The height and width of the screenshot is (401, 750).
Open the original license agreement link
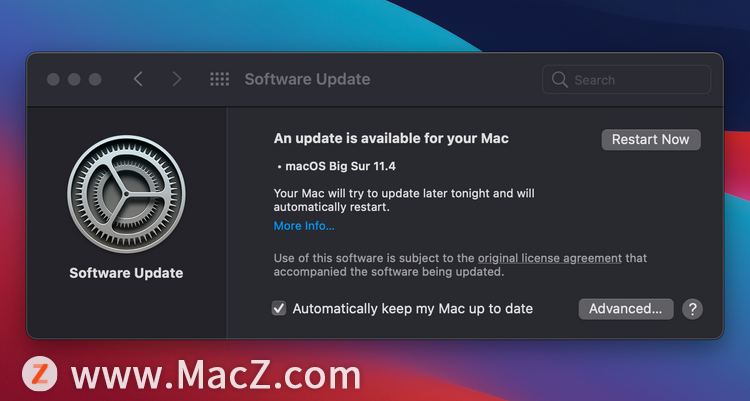coord(550,258)
